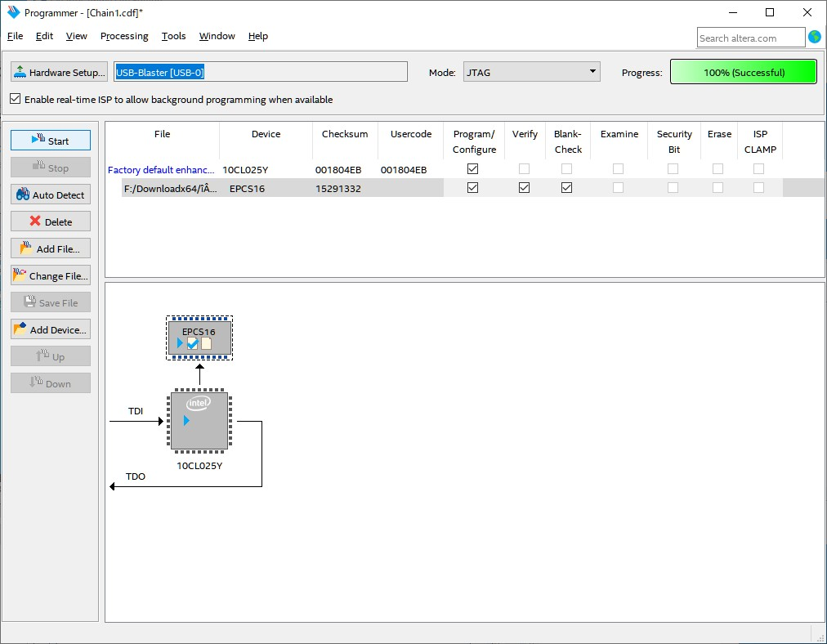
Task: Toggle Examine for EPCS16 row
Action: [x=618, y=187]
